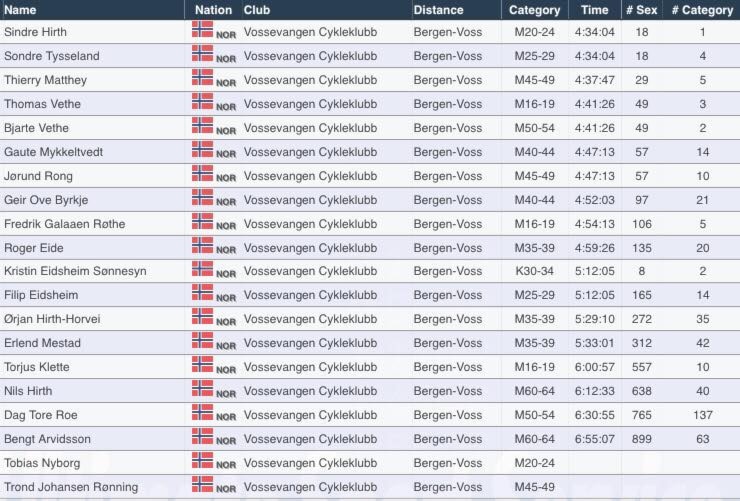This screenshot has width=740, height=501.
Task: Click the Norwegian flag in Tobias Nyborg's row
Action: [202, 460]
